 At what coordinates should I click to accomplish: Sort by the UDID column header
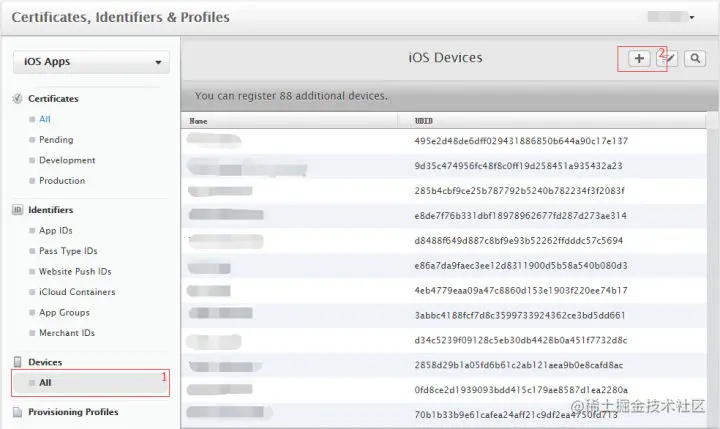423,121
